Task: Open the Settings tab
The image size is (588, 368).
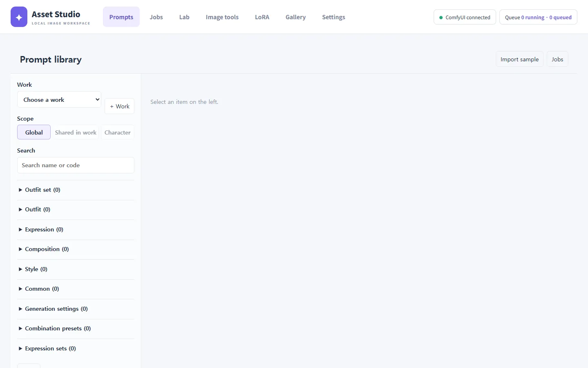Action: click(x=334, y=17)
